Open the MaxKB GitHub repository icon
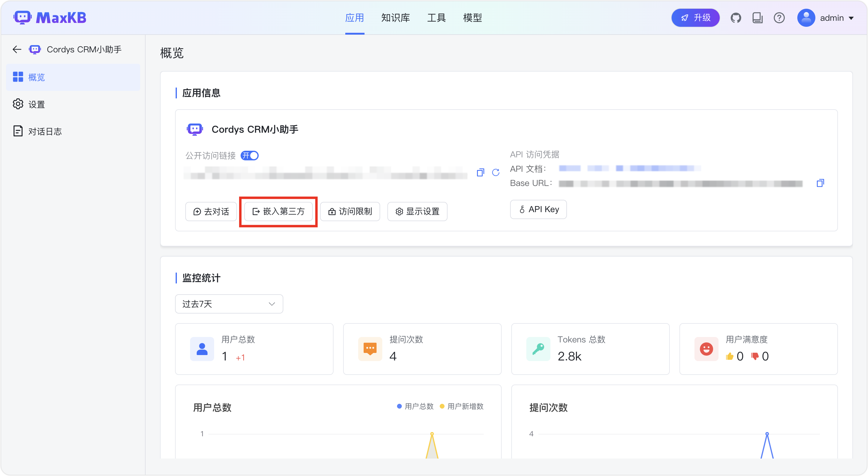The image size is (868, 476). (x=736, y=18)
